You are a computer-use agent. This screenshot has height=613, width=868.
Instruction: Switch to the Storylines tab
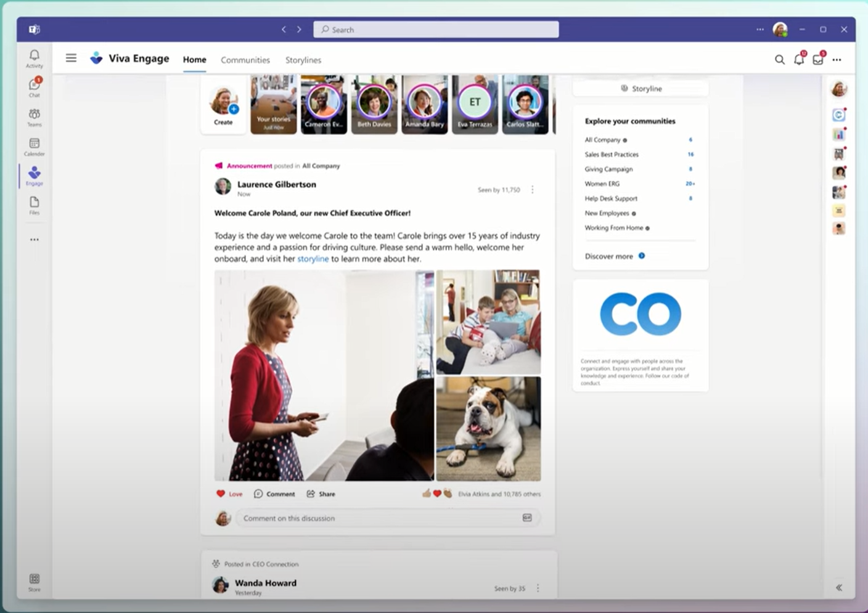[303, 60]
